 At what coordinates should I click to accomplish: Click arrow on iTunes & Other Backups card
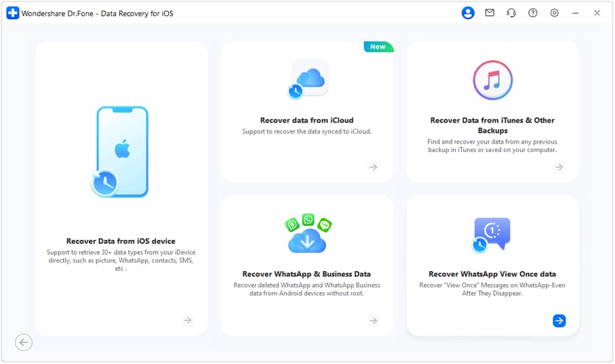click(x=559, y=167)
